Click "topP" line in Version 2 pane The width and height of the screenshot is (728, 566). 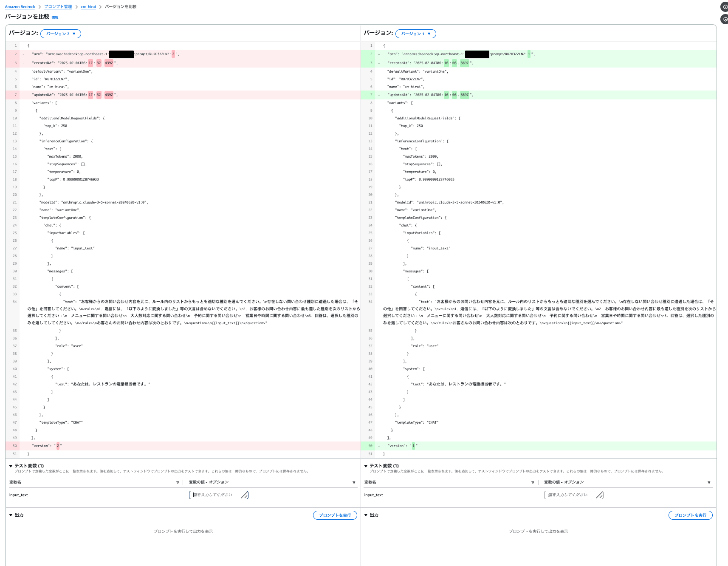coord(73,179)
